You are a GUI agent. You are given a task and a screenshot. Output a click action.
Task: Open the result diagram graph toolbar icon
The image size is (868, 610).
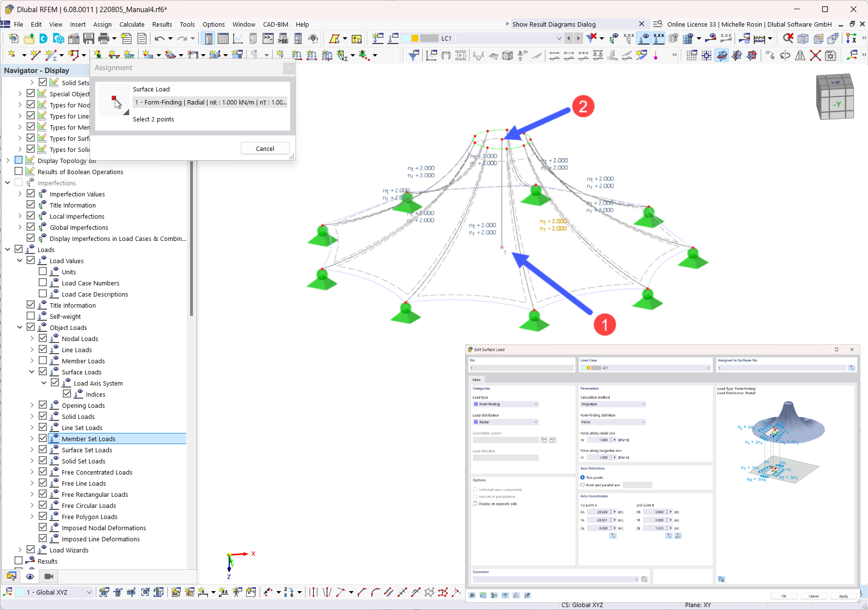238,39
